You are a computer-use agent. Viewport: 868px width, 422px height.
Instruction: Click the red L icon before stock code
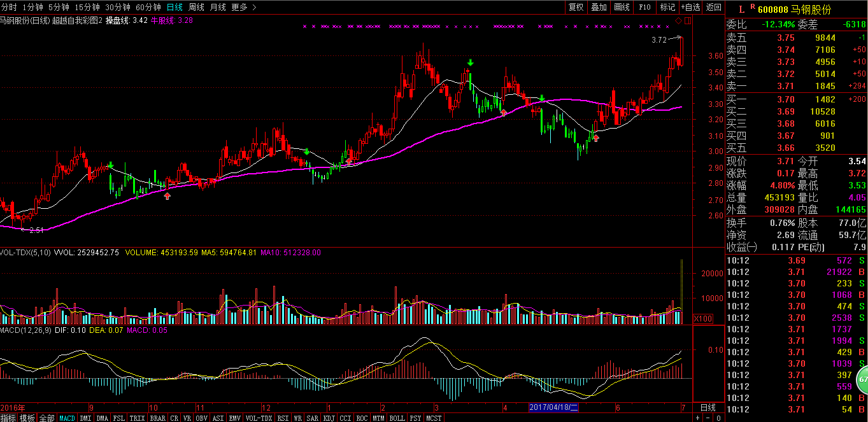point(740,9)
